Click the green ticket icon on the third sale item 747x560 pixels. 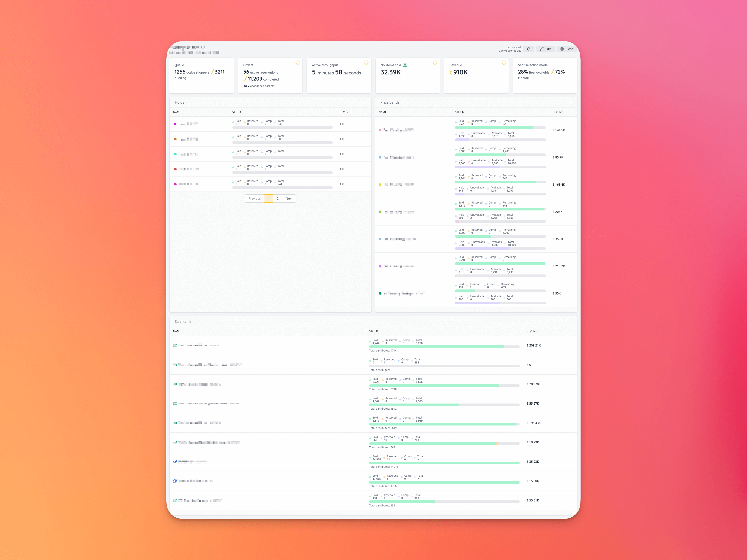click(175, 384)
